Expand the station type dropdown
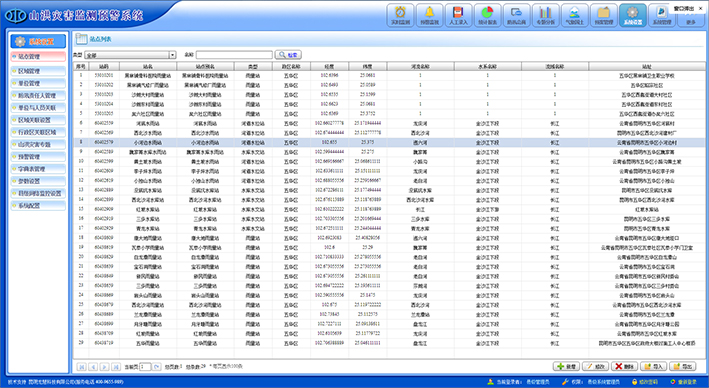Screen dimensions: 709x388 point(172,55)
